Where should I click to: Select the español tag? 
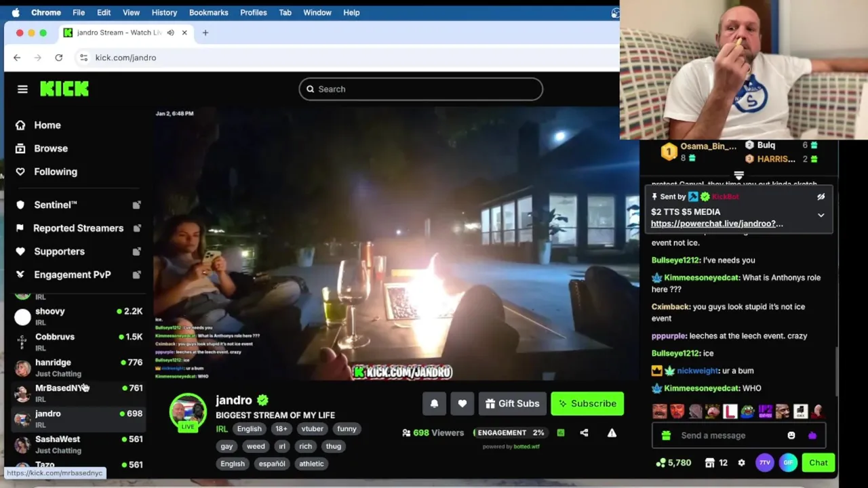271,464
